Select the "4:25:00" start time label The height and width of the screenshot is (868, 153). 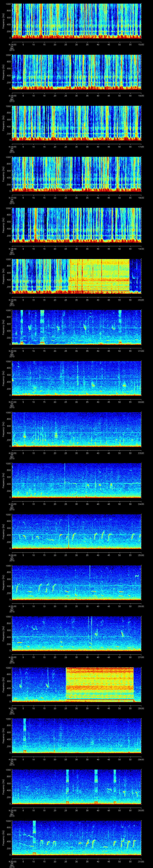coord(12,606)
